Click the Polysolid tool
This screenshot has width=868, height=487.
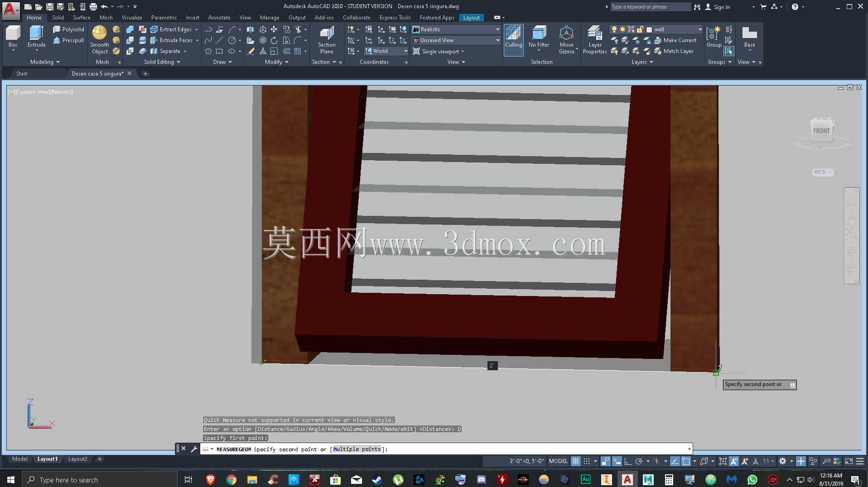click(68, 29)
